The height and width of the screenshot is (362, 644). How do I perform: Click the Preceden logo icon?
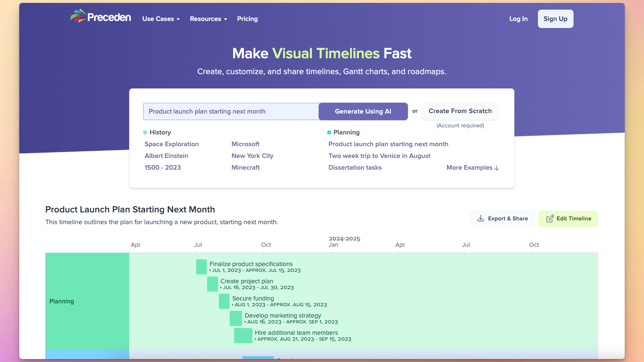tap(78, 16)
